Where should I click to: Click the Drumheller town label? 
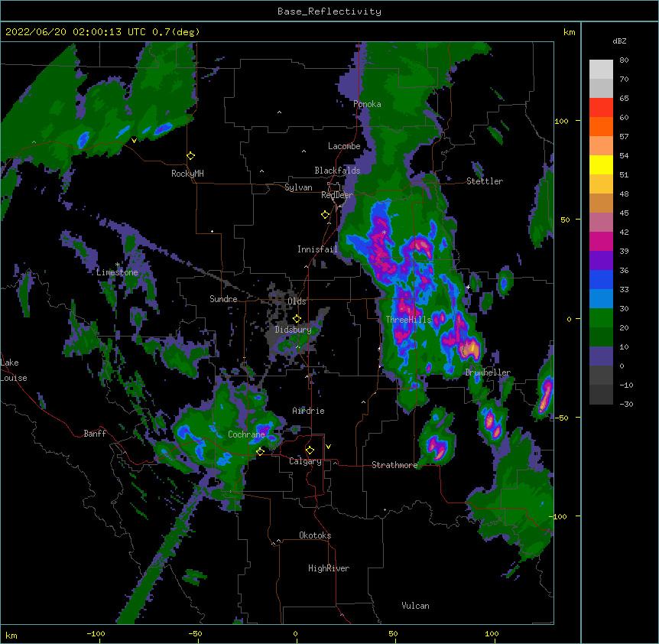tap(488, 372)
